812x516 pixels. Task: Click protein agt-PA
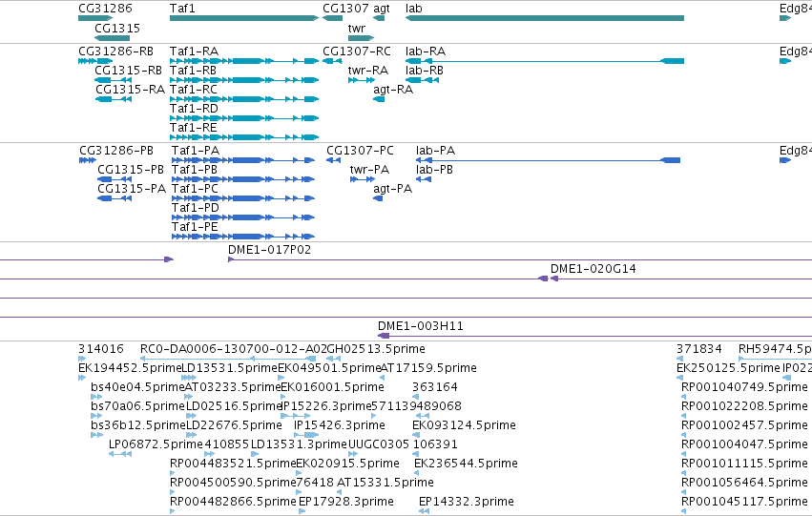coord(378,198)
